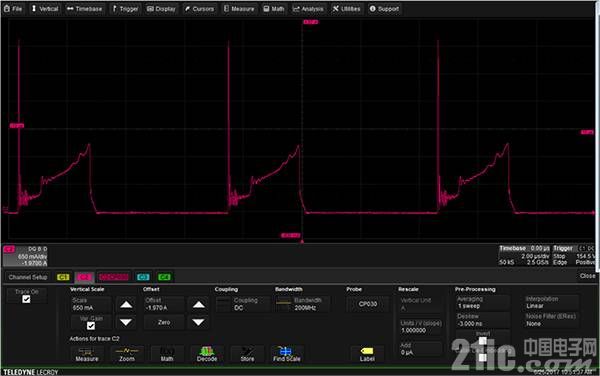Click the Scale 650 mA field
This screenshot has width=600, height=376.
pyautogui.click(x=91, y=304)
